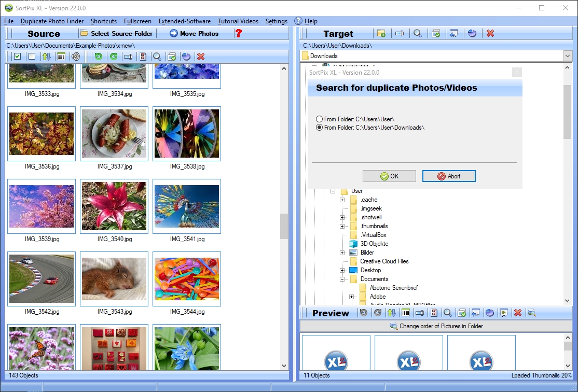Check the select-all checkbox in the Source toolbar

pyautogui.click(x=17, y=57)
